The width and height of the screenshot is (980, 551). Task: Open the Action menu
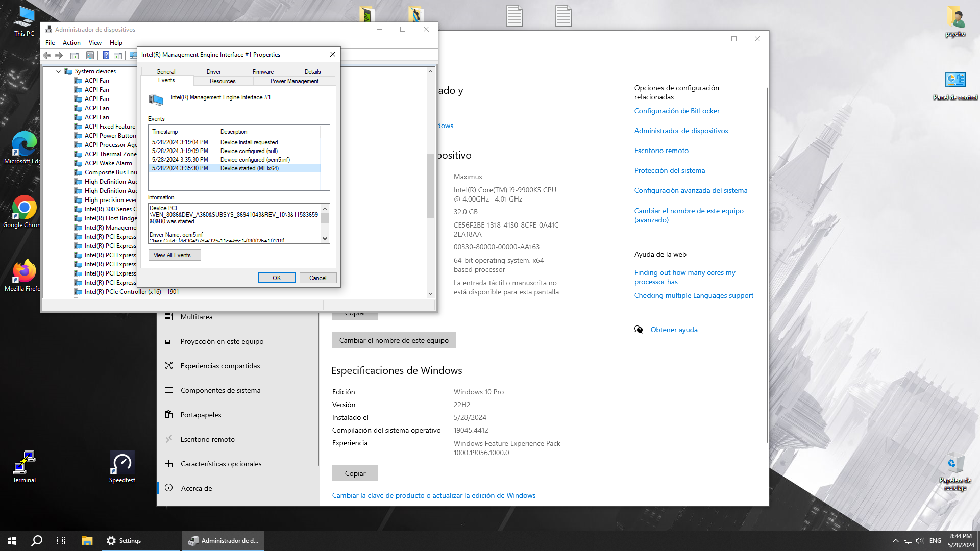pyautogui.click(x=71, y=43)
